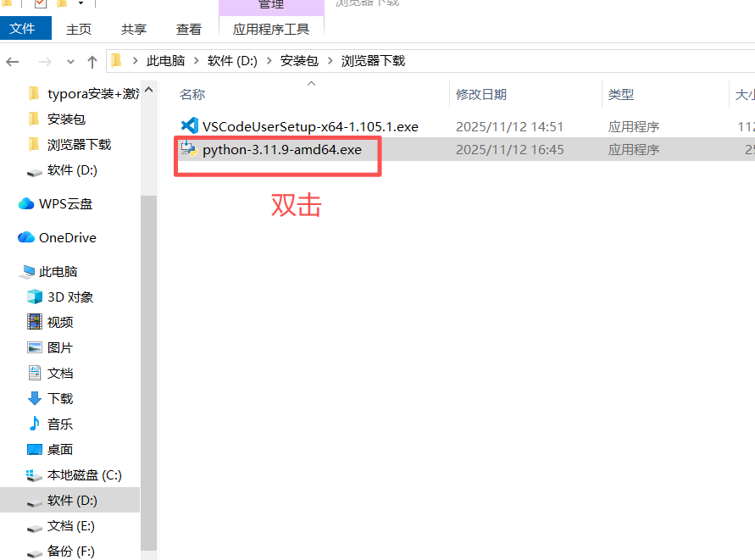
Task: Click the OneDrive cloud icon
Action: [26, 237]
